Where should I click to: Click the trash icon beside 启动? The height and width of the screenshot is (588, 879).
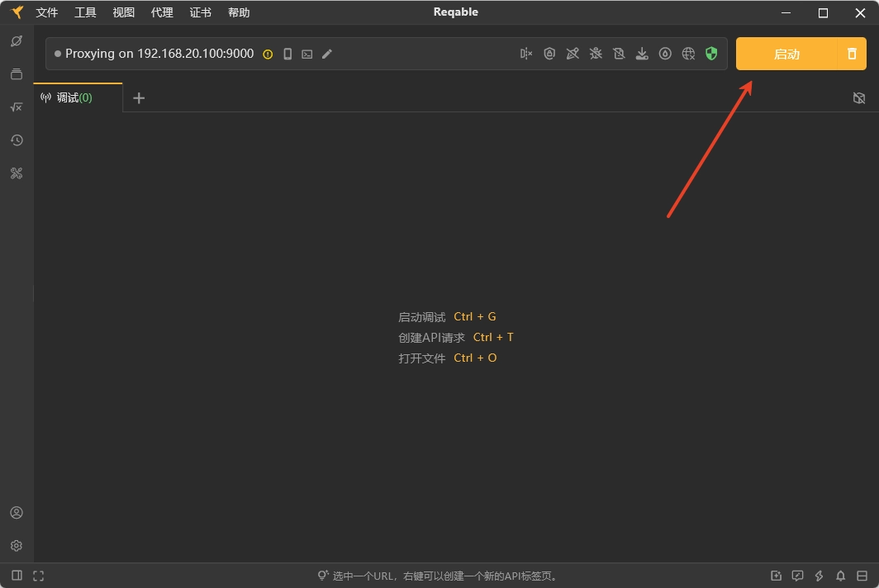point(852,54)
